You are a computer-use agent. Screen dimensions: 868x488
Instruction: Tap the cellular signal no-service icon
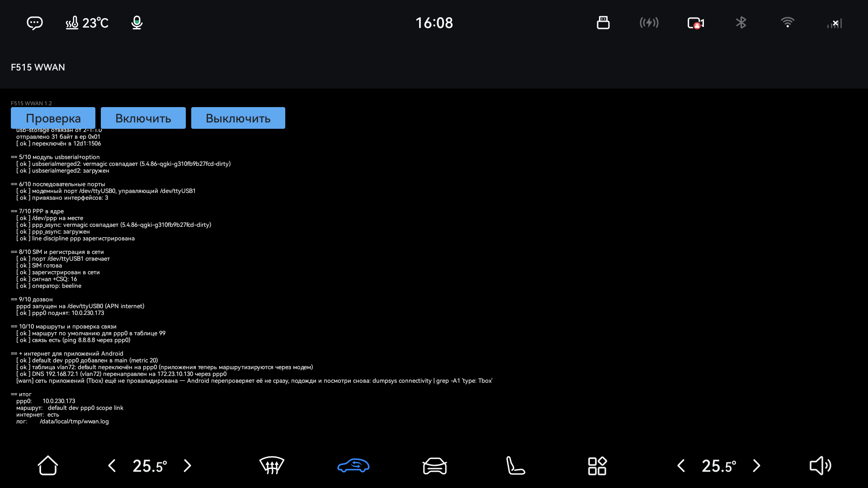point(835,23)
